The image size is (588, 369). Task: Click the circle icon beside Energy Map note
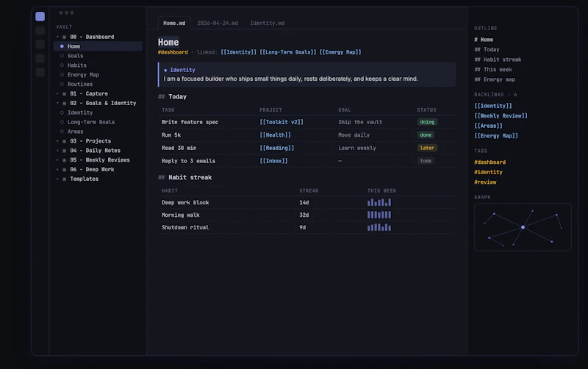click(62, 75)
